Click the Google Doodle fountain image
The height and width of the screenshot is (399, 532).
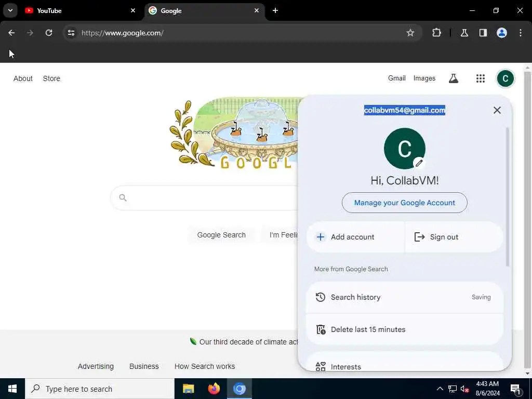click(x=234, y=133)
